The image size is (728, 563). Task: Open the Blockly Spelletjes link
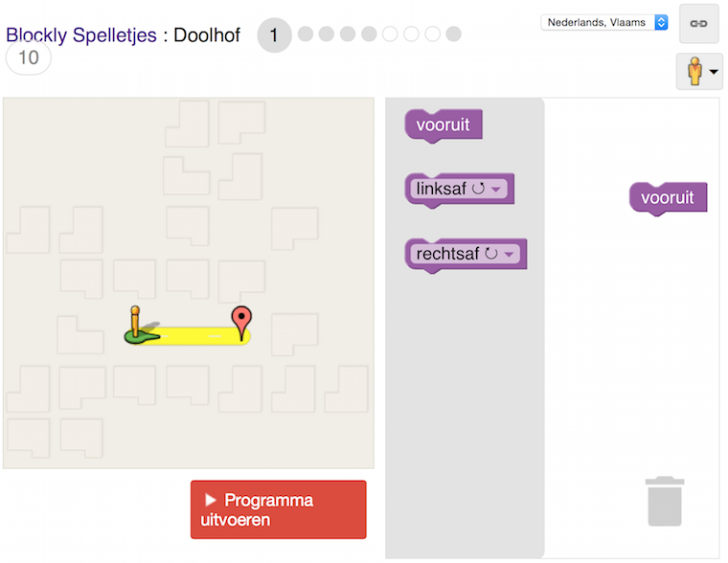click(81, 34)
